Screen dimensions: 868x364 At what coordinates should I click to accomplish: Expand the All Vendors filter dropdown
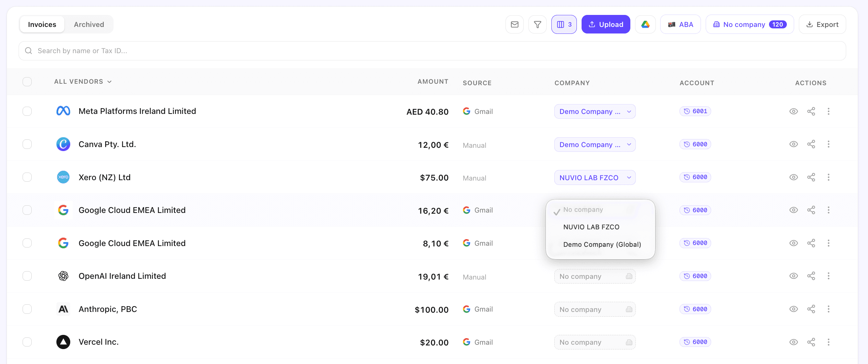coord(83,82)
